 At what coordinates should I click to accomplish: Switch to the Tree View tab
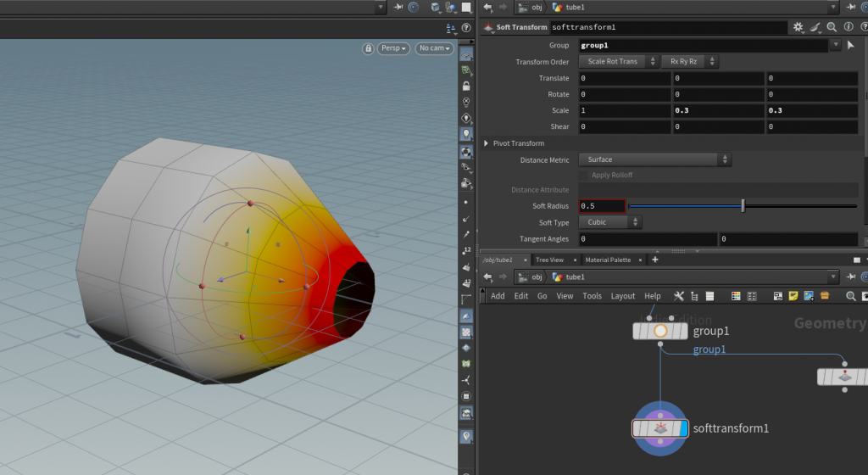[549, 260]
